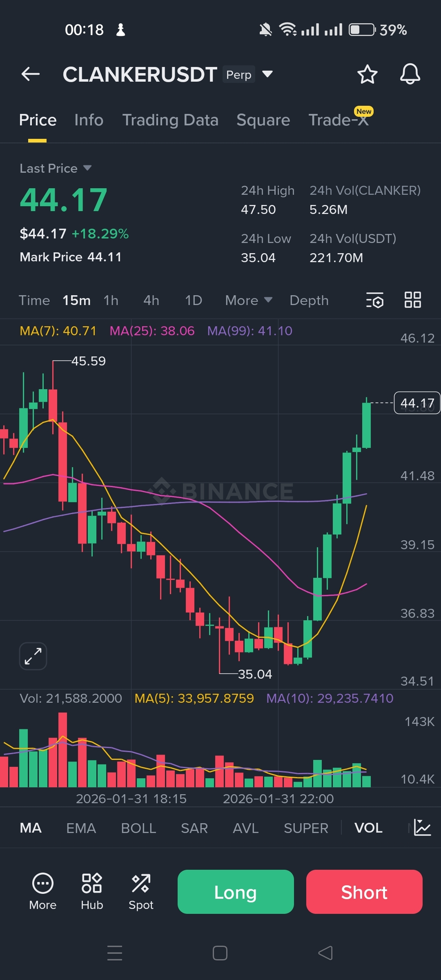Screen dimensions: 441x980
Task: Tap the 45.59 high marker on chart
Action: point(88,361)
